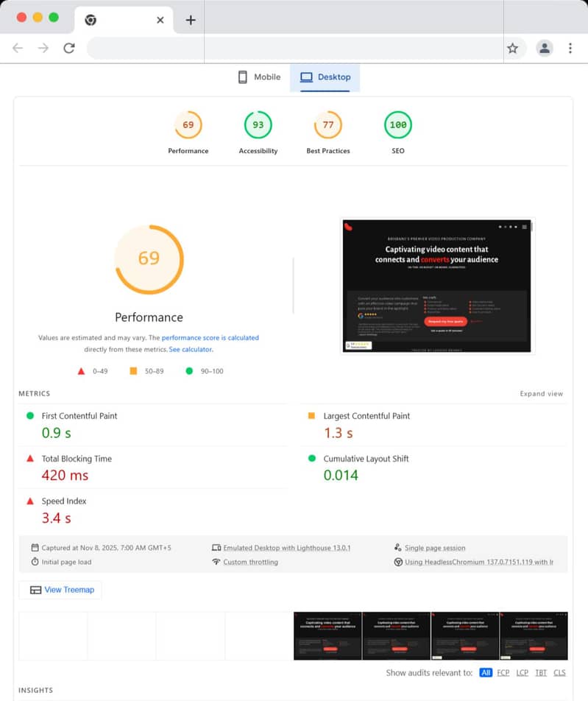Open a new tab with the plus button

point(191,20)
